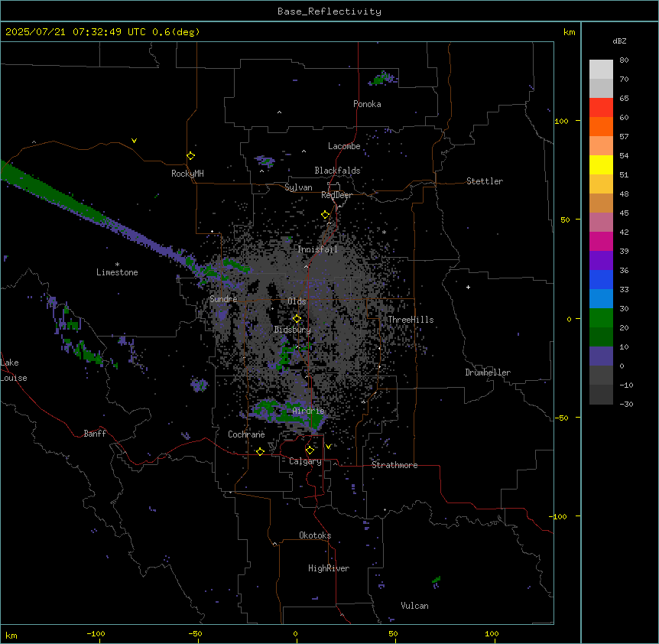Click the Sundre label
This screenshot has height=644, width=659.
223,299
